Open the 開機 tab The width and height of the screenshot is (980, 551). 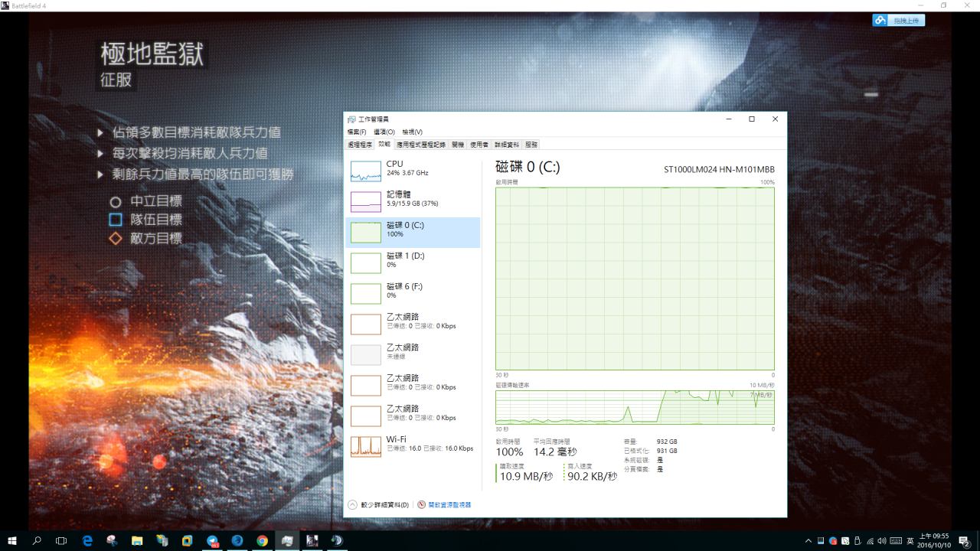pyautogui.click(x=458, y=144)
